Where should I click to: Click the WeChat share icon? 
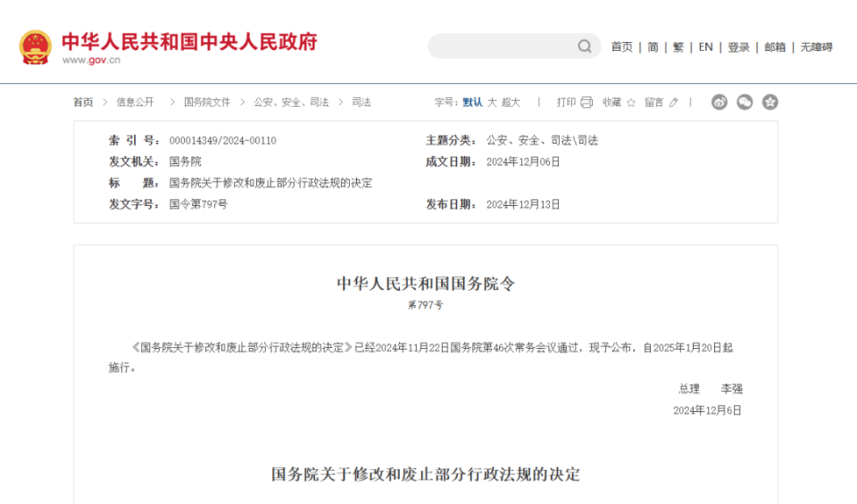(745, 102)
